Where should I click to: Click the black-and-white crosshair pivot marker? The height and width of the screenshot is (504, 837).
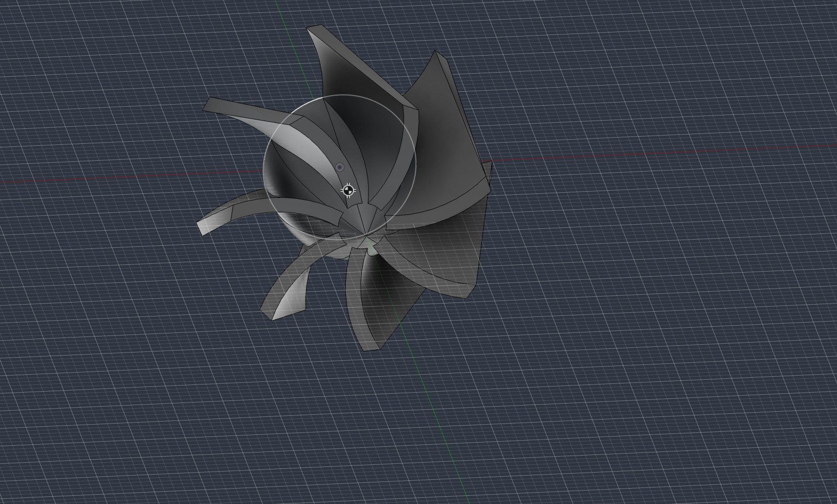(349, 191)
